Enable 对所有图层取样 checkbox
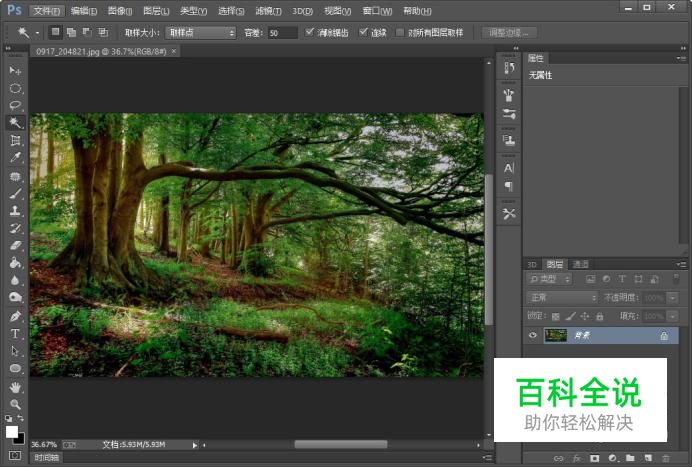The image size is (692, 467). pos(400,32)
